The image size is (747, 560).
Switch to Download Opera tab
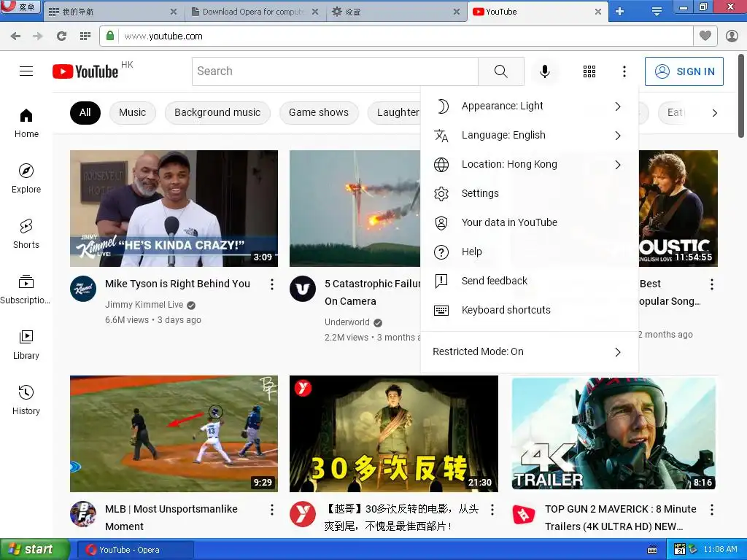(x=255, y=12)
